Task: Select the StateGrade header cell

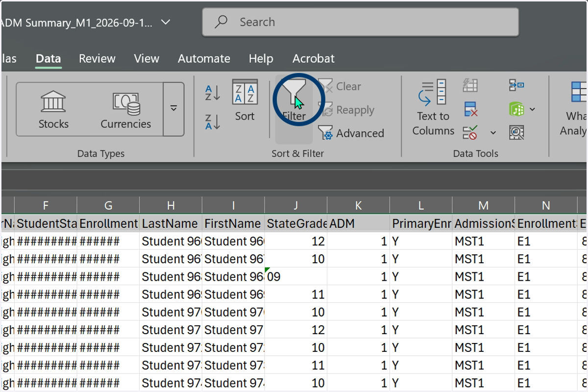Action: [x=296, y=223]
